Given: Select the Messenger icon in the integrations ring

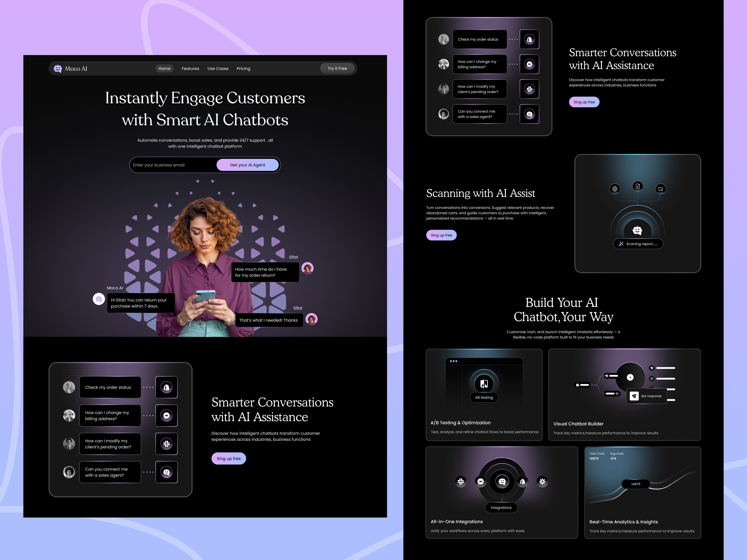Looking at the screenshot, I should coord(481,482).
